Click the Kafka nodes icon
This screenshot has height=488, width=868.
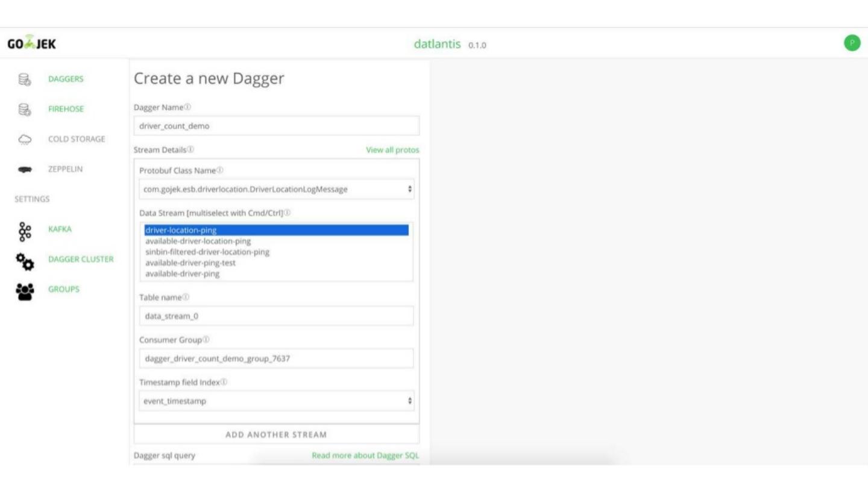click(x=25, y=231)
